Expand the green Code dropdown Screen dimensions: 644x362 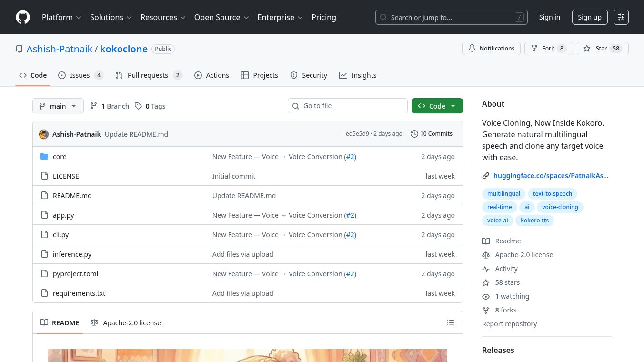coord(437,106)
